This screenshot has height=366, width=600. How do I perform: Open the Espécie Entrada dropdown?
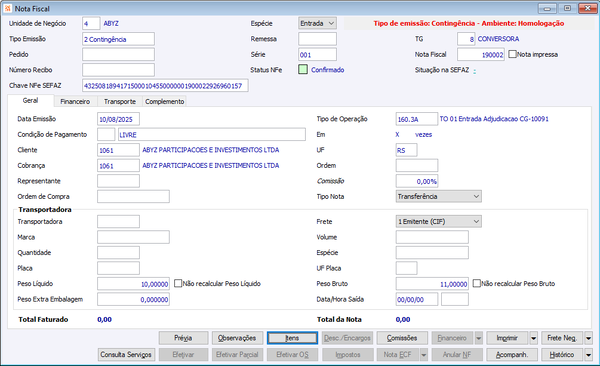317,23
